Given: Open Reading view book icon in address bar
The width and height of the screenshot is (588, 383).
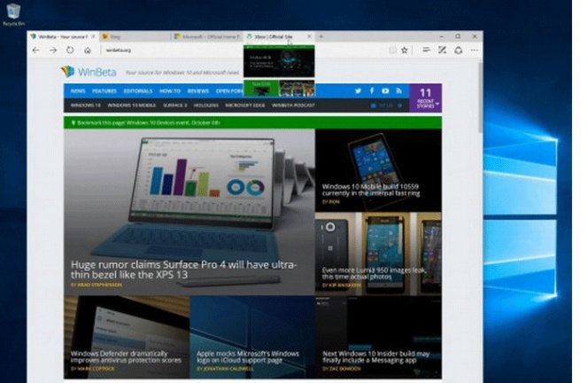Looking at the screenshot, I should pyautogui.click(x=392, y=50).
